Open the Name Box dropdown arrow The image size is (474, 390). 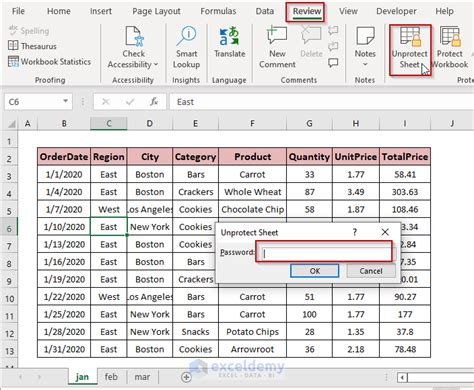pyautogui.click(x=66, y=101)
